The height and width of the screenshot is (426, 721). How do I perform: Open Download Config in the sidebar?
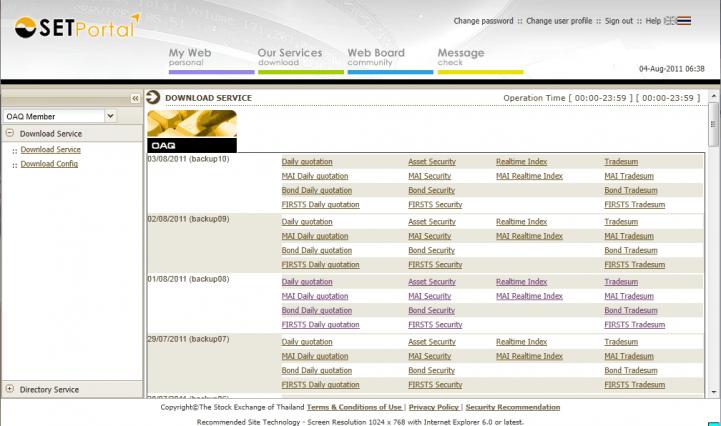coord(49,164)
